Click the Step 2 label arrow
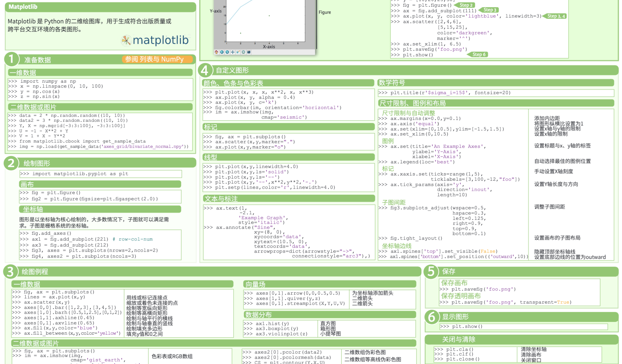 tap(465, 5)
